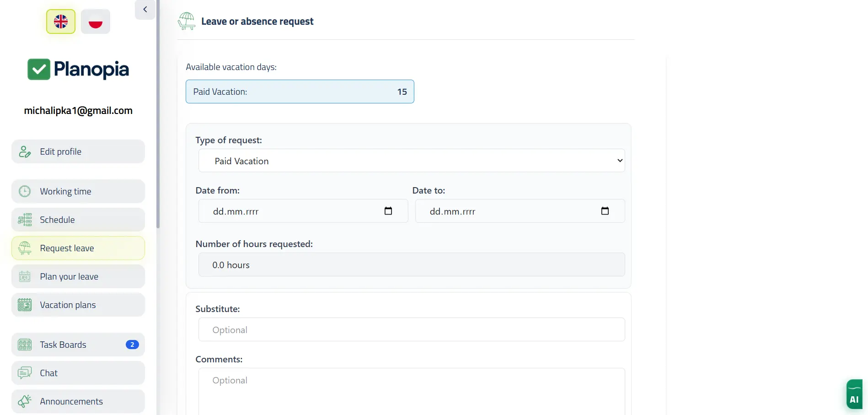Switch language to English flag
This screenshot has width=868, height=415.
[x=61, y=22]
